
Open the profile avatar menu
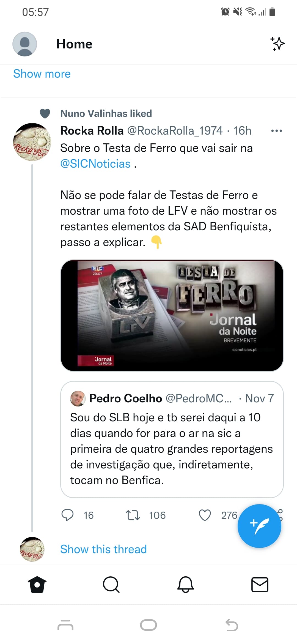(x=25, y=44)
